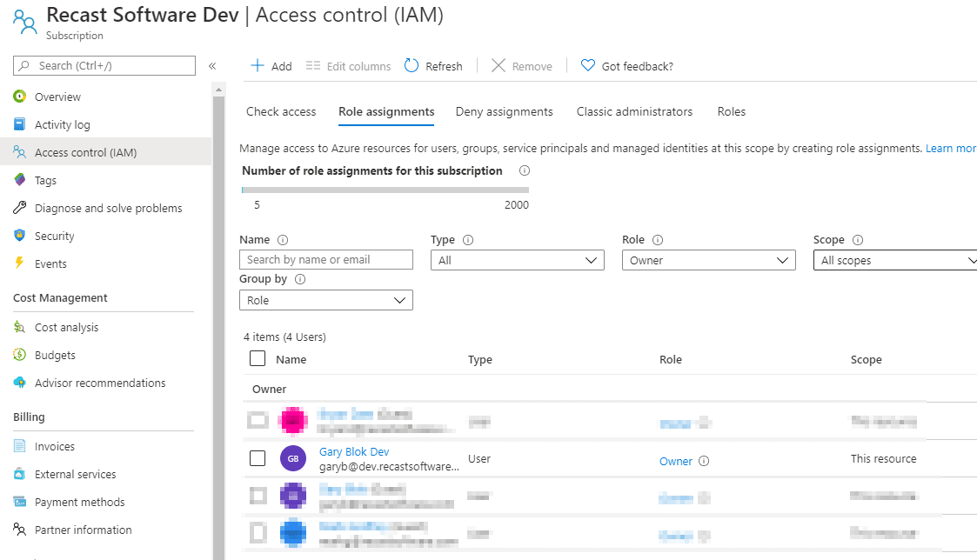Screen dimensions: 977x560
Task: Click the Got feedback heart icon
Action: [x=588, y=66]
